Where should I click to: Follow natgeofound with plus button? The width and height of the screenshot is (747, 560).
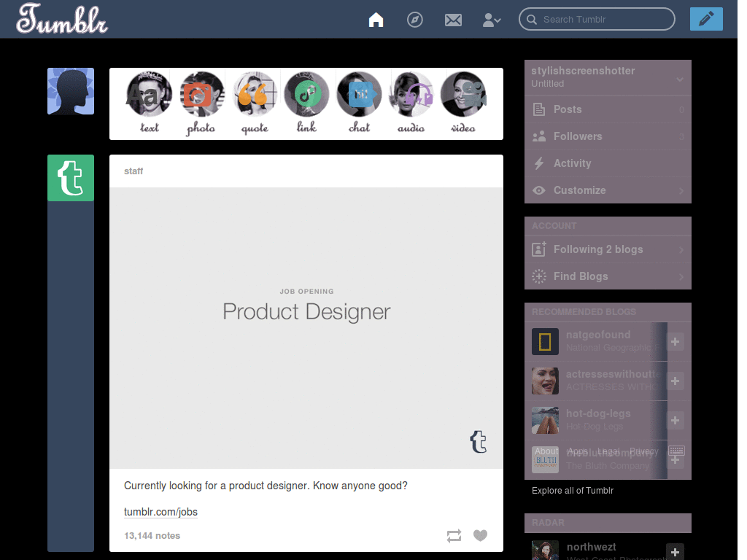pos(675,341)
